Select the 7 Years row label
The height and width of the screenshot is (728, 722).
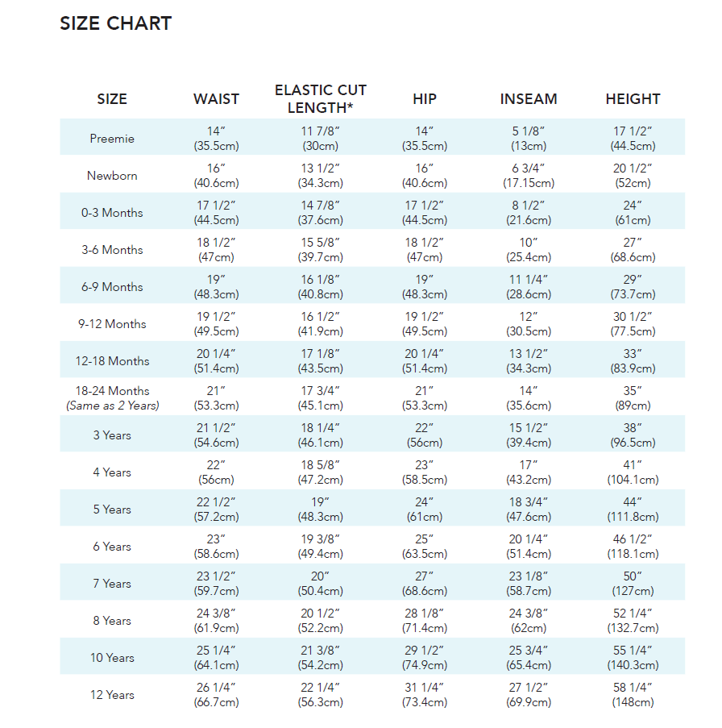click(112, 584)
